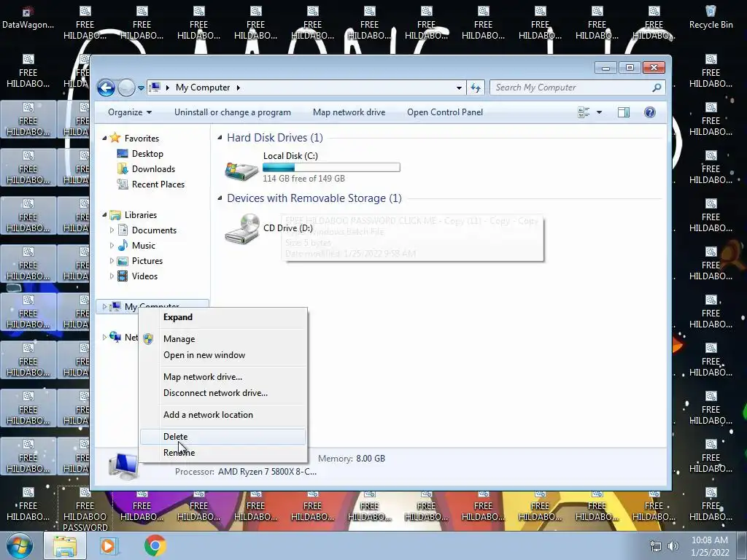Viewport: 747px width, 560px height.
Task: Collapse the Favorites tree group
Action: click(104, 138)
